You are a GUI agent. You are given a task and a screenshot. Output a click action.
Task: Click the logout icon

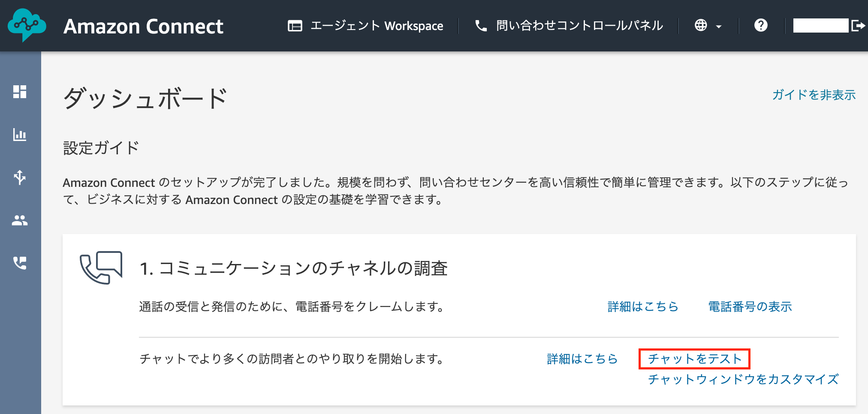coord(858,26)
